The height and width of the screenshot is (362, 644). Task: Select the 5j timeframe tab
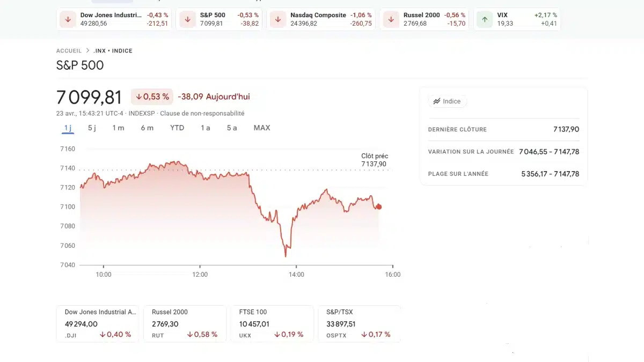coord(92,128)
